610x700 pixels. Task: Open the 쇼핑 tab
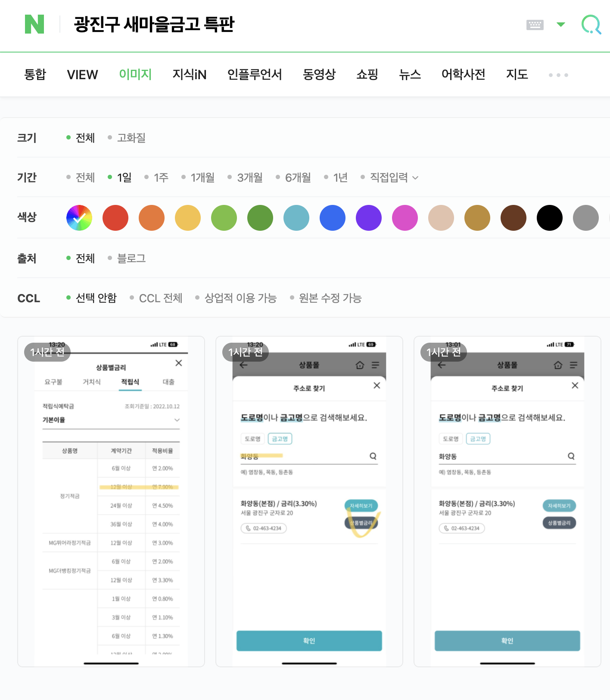[x=367, y=74]
